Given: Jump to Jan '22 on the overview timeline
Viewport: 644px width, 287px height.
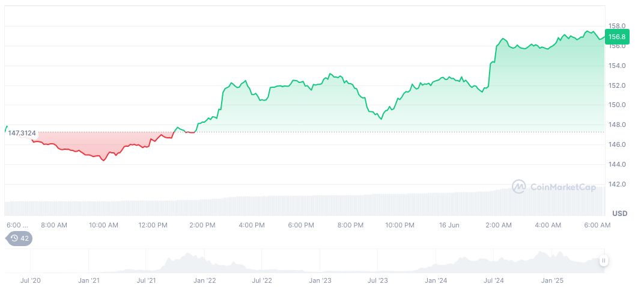Looking at the screenshot, I should (204, 280).
